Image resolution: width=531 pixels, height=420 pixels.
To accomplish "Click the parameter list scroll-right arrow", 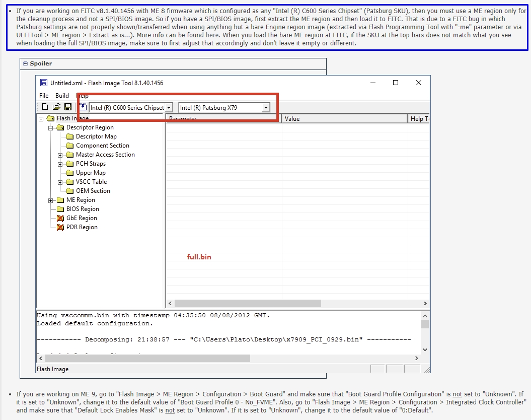I will [x=425, y=304].
